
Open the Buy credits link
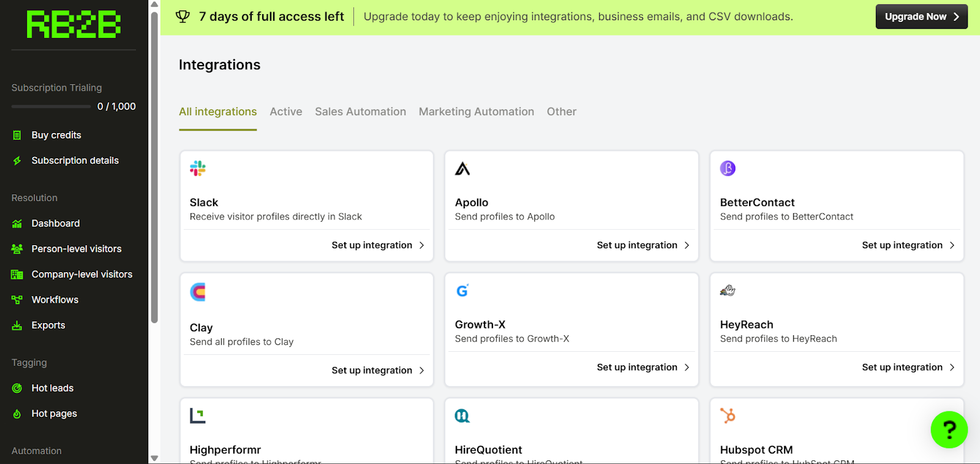point(56,135)
